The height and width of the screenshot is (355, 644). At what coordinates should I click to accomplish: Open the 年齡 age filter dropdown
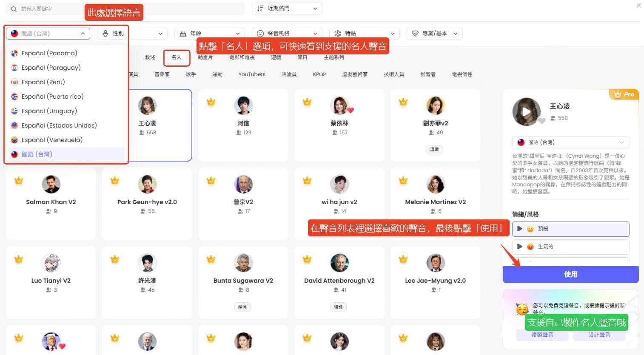(x=210, y=34)
